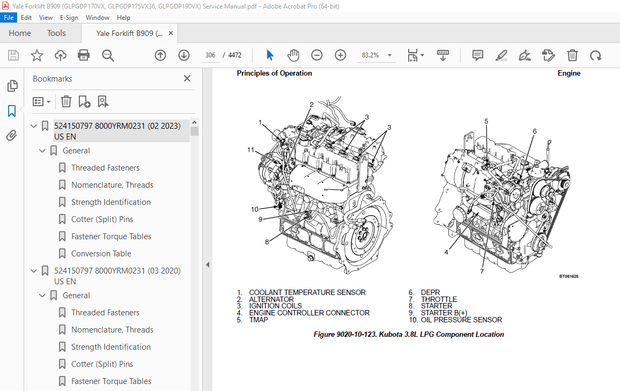The height and width of the screenshot is (391, 620).
Task: Click bookmarks scrollbar up arrow
Action: (x=194, y=123)
